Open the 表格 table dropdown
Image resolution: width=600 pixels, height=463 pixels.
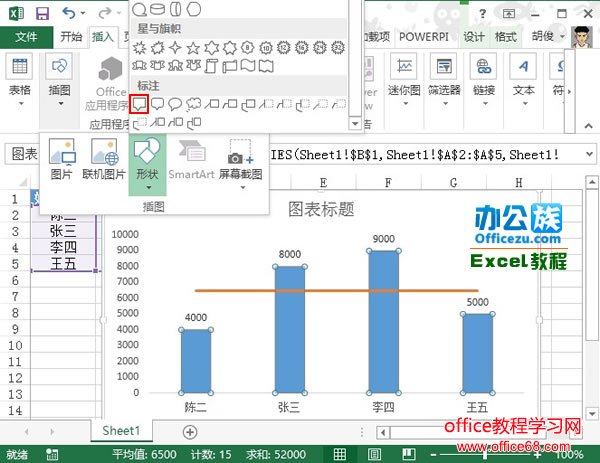20,82
